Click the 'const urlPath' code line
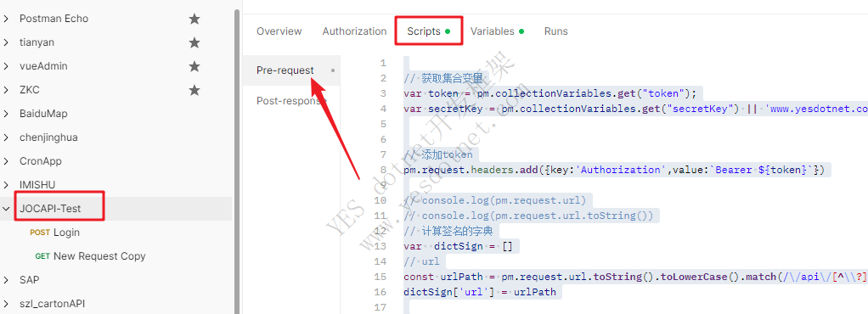This screenshot has width=868, height=314. pyautogui.click(x=635, y=277)
